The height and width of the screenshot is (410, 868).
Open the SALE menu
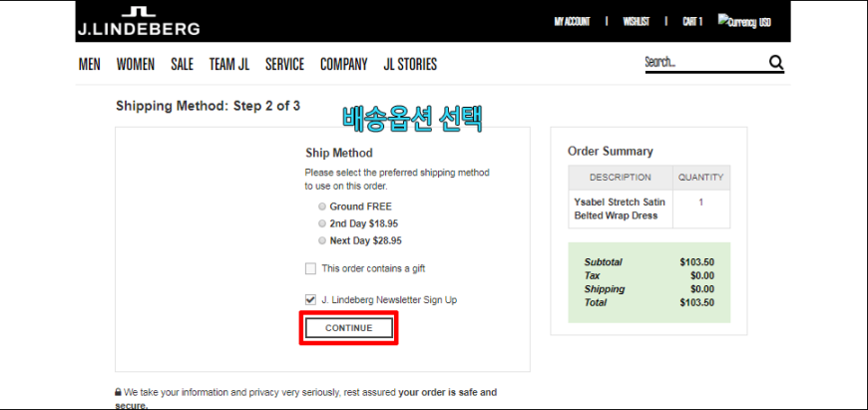[x=183, y=65]
